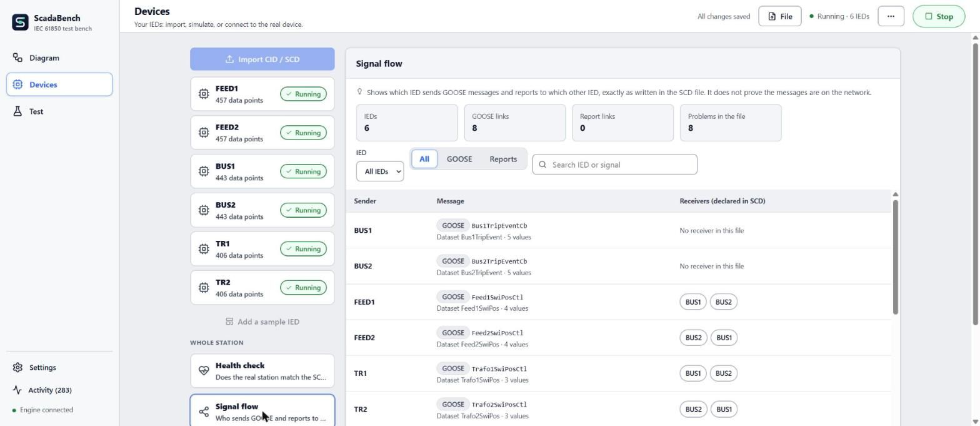Click the FEED2 chip icon
Screen dimensions: 980x426
pos(204,133)
